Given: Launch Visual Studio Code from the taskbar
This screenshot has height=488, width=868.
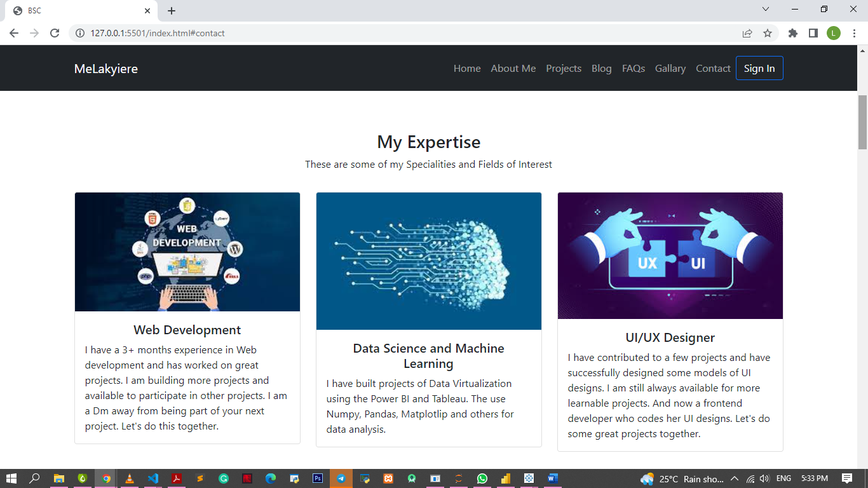Looking at the screenshot, I should coord(153,478).
